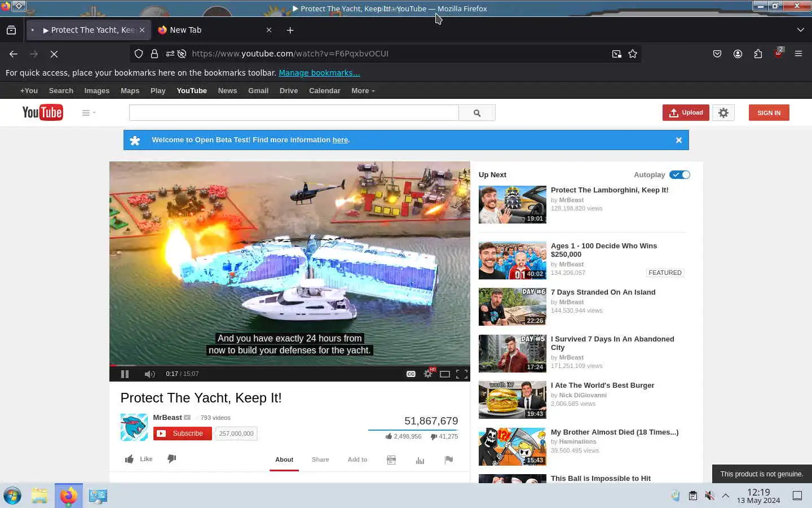
Task: Mute the video using the speaker icon
Action: pyautogui.click(x=149, y=374)
